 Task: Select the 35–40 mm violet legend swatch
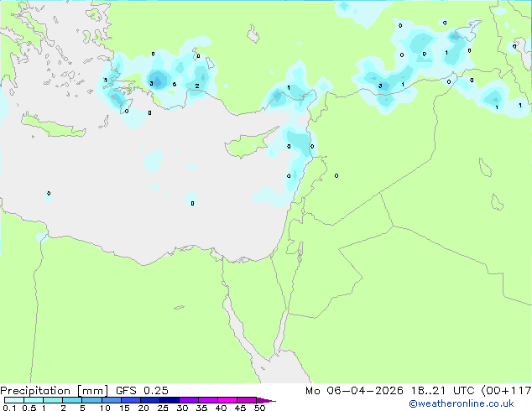tap(207, 400)
